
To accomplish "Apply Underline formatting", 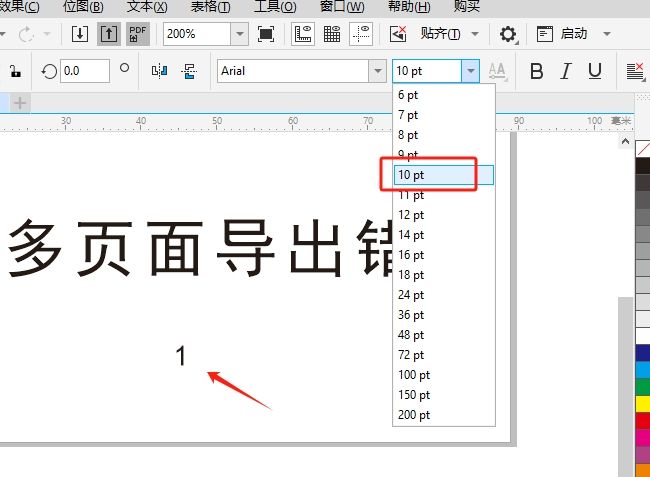I will coord(595,71).
